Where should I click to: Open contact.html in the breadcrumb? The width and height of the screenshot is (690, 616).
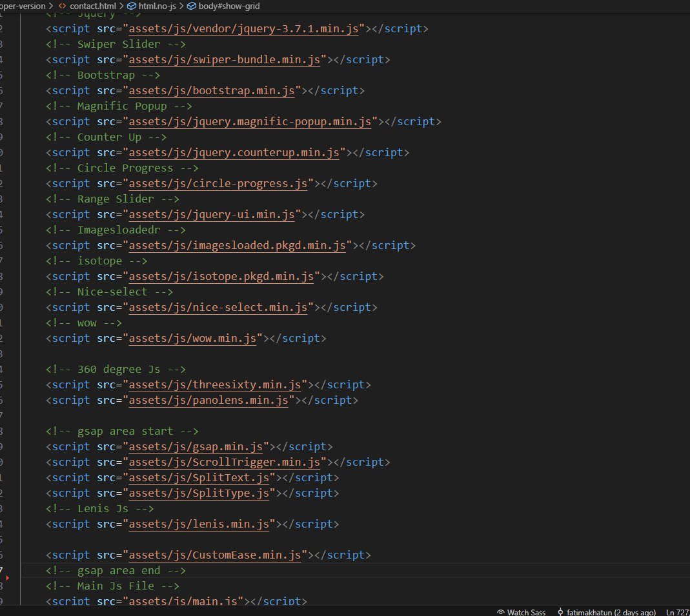[93, 6]
